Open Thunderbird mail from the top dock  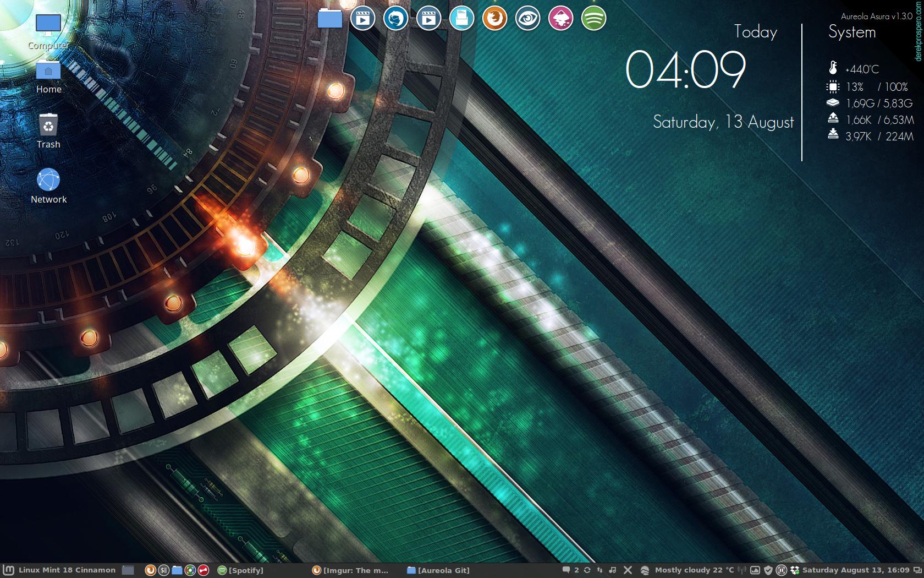coord(396,18)
